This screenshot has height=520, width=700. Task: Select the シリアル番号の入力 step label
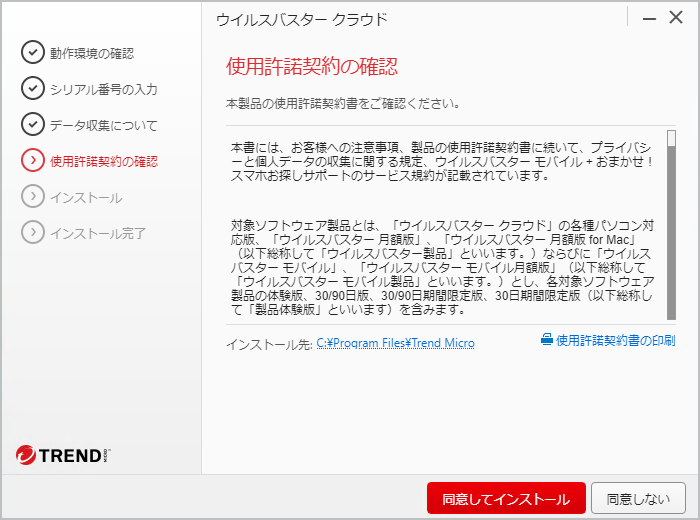point(104,89)
